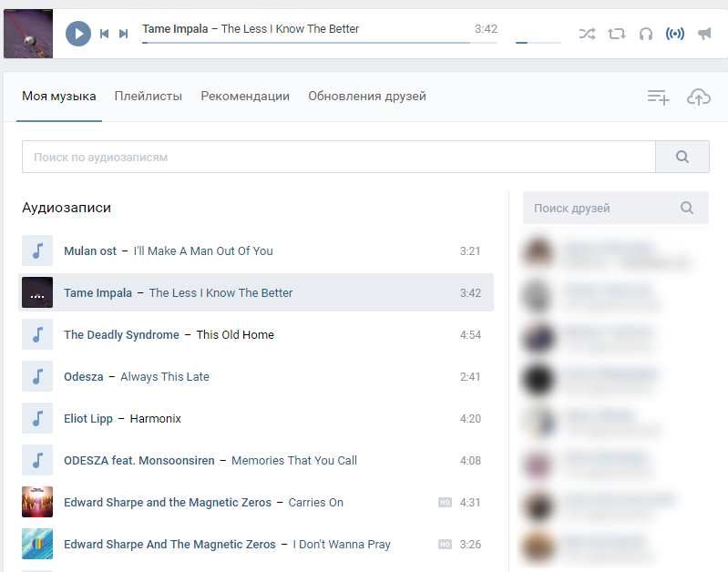Click the Carries On album cover

click(37, 502)
